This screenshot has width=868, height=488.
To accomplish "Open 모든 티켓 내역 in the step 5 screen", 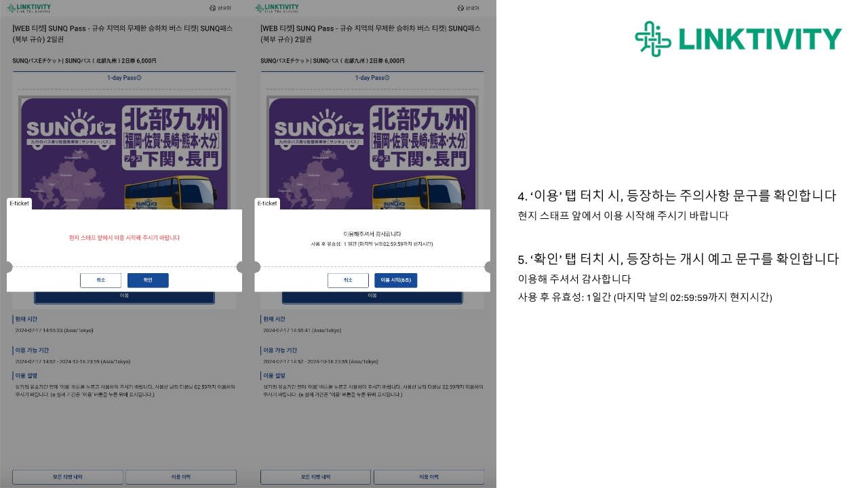I will [316, 477].
